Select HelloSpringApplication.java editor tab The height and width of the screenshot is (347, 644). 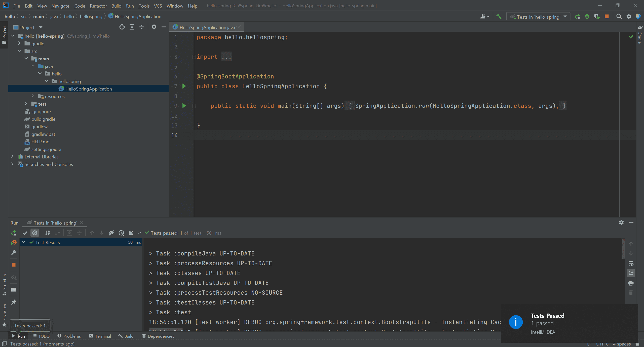coord(207,27)
